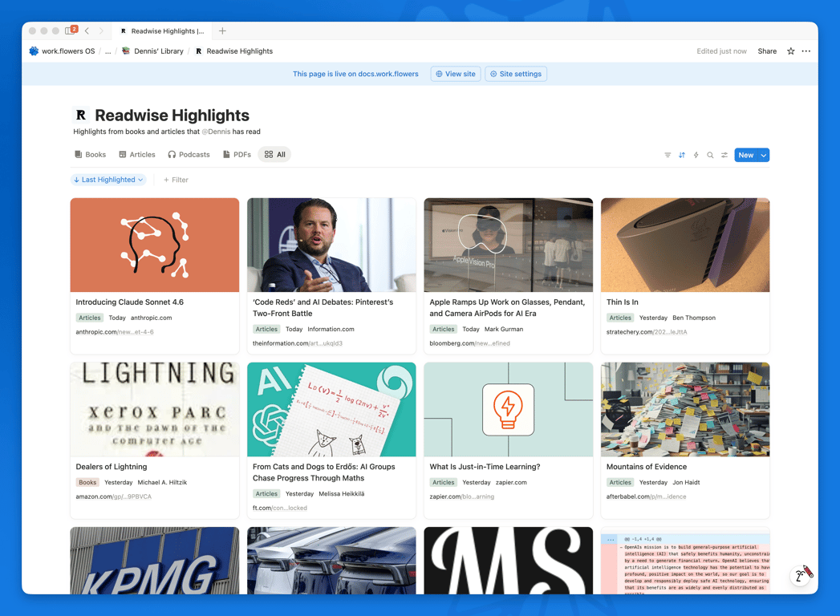Click Readwise Highlights breadcrumb

234,51
